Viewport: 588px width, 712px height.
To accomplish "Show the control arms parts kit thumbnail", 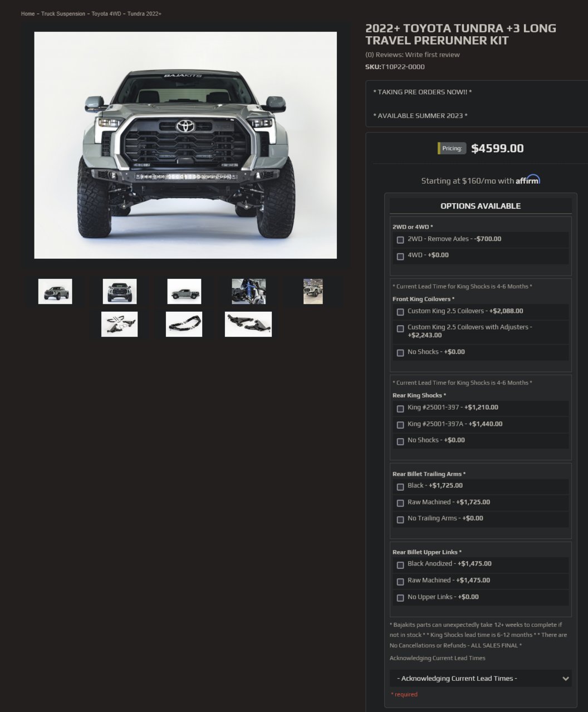I will [119, 324].
